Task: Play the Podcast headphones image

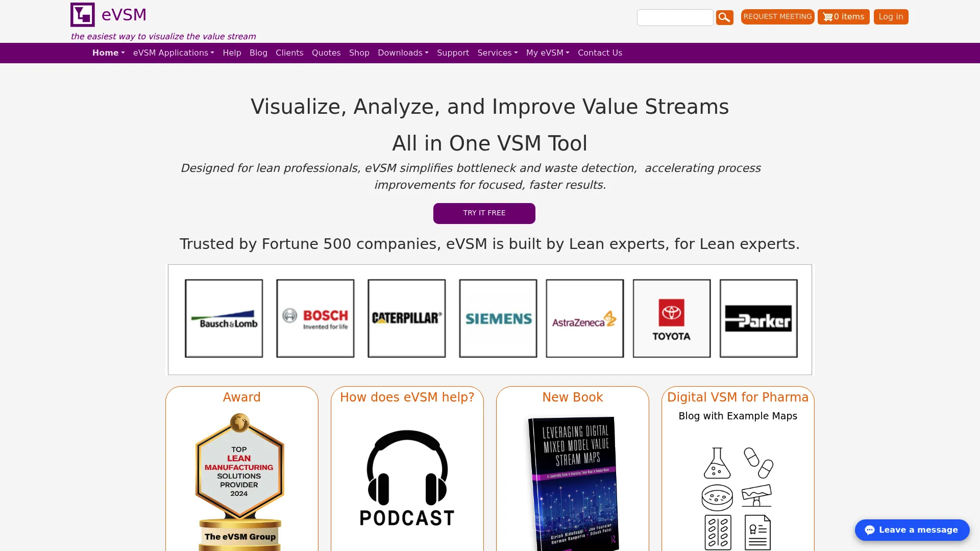Action: (407, 479)
